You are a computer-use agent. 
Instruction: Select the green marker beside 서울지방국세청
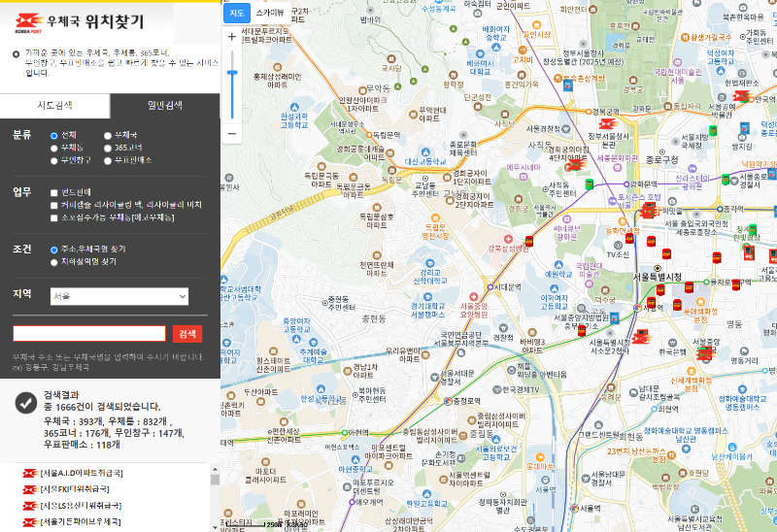point(713,130)
